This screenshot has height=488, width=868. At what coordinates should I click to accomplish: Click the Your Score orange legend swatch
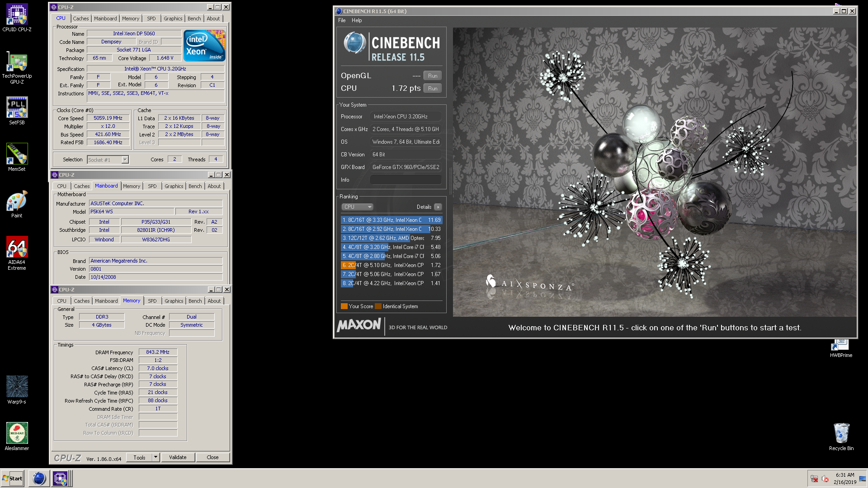point(344,306)
